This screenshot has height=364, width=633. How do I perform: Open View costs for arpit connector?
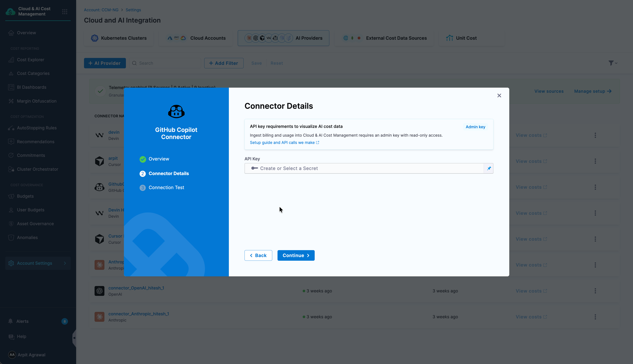coord(531,161)
